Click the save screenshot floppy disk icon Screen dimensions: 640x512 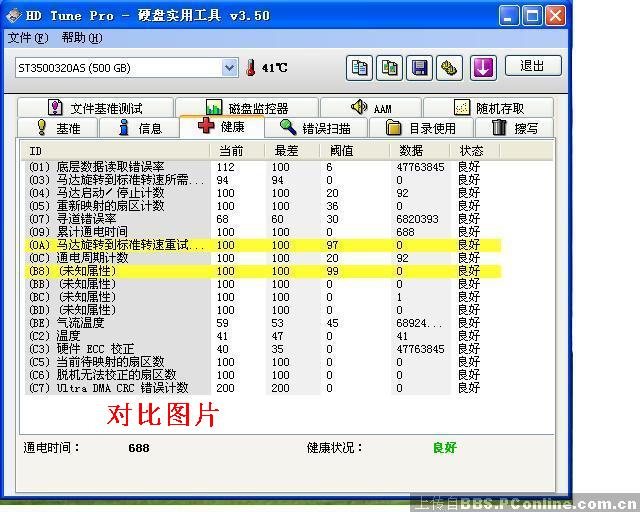tap(419, 68)
